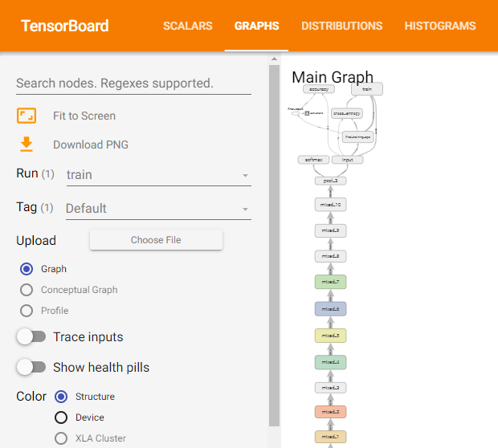The image size is (498, 448).
Task: Select the orange mixed_2 node
Action: click(x=330, y=412)
